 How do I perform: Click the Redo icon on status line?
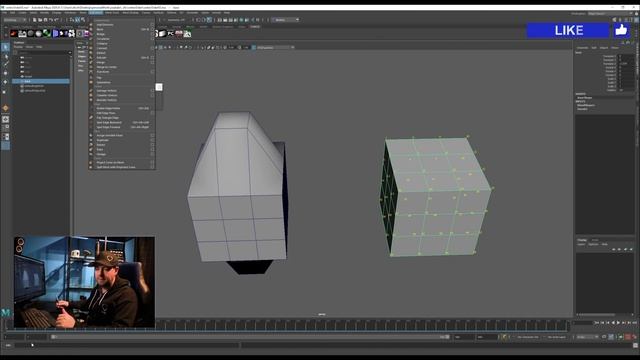pos(57,20)
